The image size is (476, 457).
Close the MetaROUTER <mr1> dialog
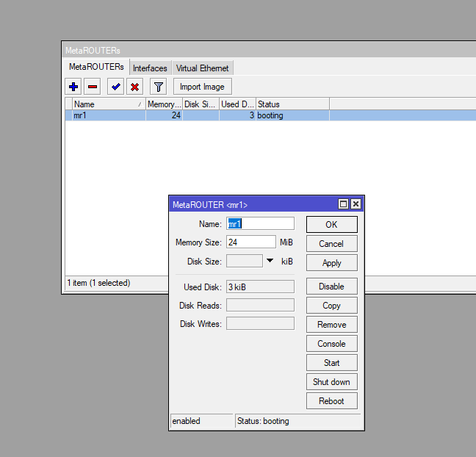coord(356,204)
